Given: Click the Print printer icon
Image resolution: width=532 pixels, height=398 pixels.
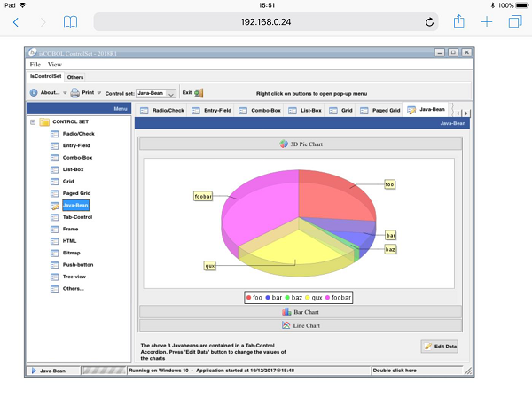Looking at the screenshot, I should pyautogui.click(x=75, y=92).
